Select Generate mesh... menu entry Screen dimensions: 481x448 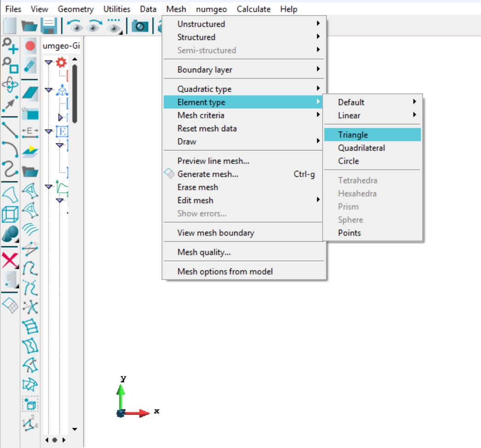coord(208,174)
